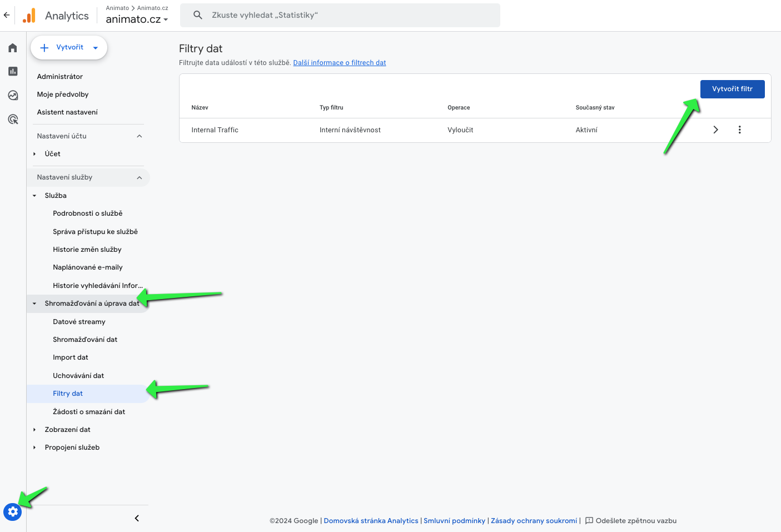Expand the Propojení služeb item
This screenshot has height=532, width=781.
point(34,448)
